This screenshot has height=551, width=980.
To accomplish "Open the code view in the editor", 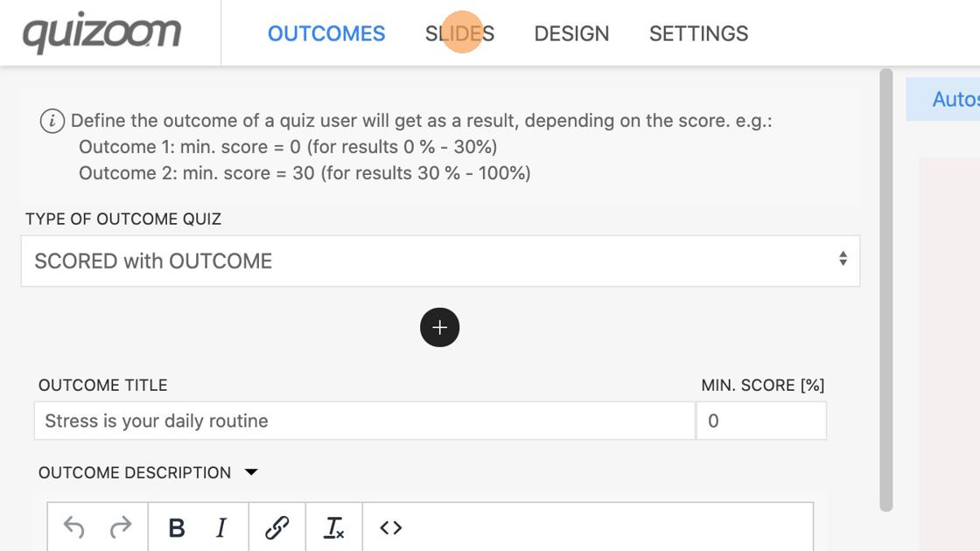I will 390,527.
